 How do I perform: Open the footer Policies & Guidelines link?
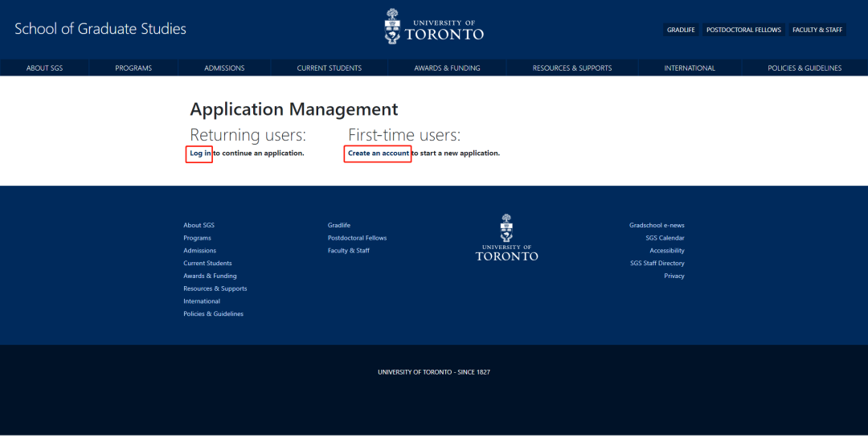pos(213,314)
